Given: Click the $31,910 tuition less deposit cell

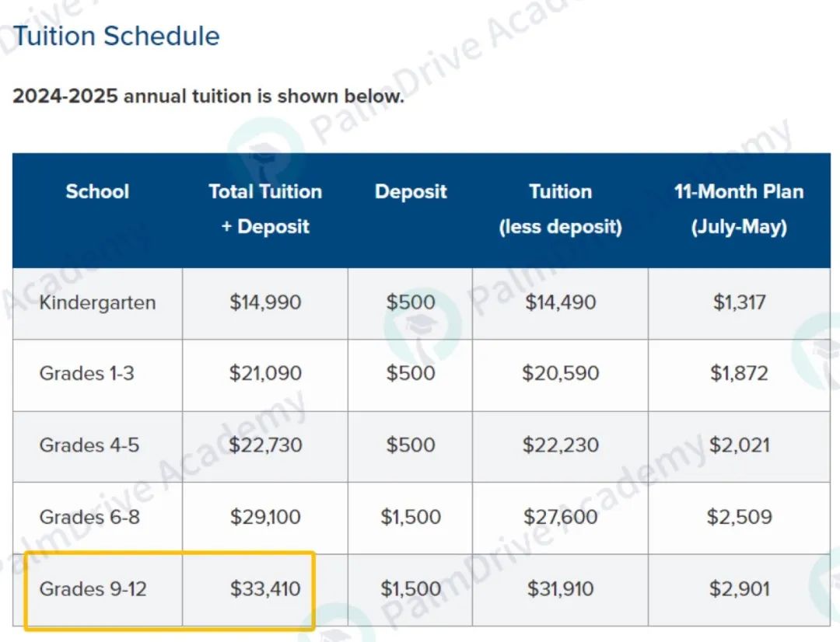Looking at the screenshot, I should pyautogui.click(x=560, y=589).
